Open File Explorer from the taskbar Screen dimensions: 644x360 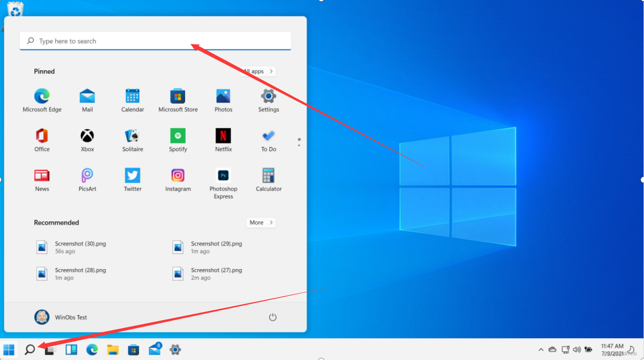pyautogui.click(x=113, y=349)
